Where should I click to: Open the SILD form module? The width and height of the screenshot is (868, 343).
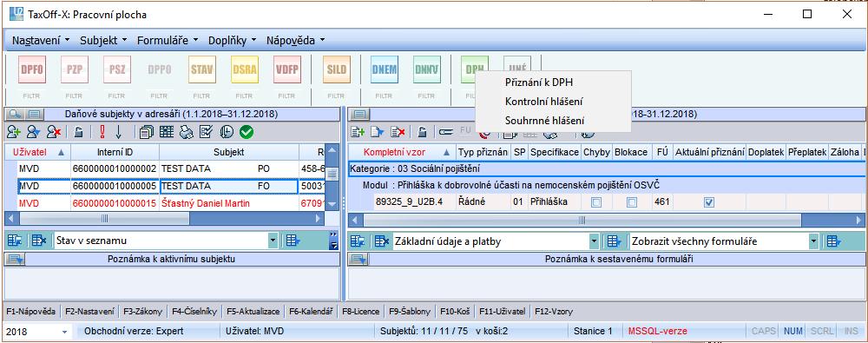pos(336,69)
